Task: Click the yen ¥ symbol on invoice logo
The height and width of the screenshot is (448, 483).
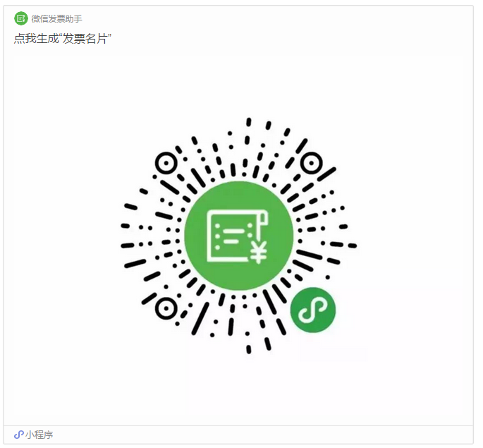Action: tap(259, 253)
